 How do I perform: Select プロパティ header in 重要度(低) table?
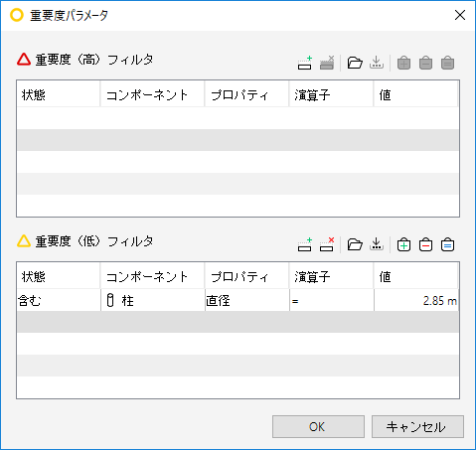pyautogui.click(x=246, y=276)
